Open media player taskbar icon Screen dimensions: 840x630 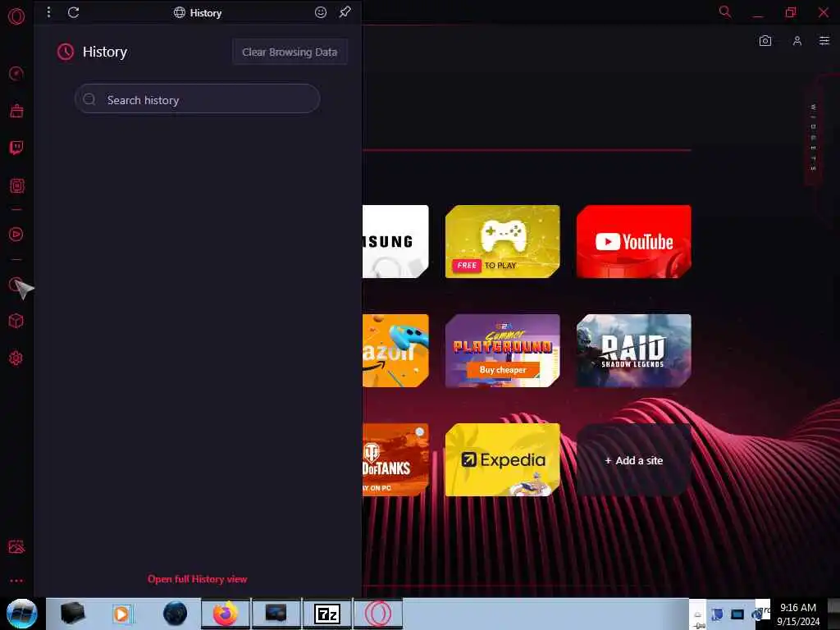coord(122,614)
